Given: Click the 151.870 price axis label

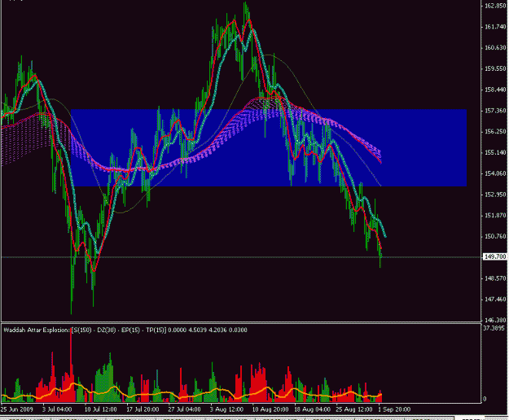Looking at the screenshot, I should [495, 216].
